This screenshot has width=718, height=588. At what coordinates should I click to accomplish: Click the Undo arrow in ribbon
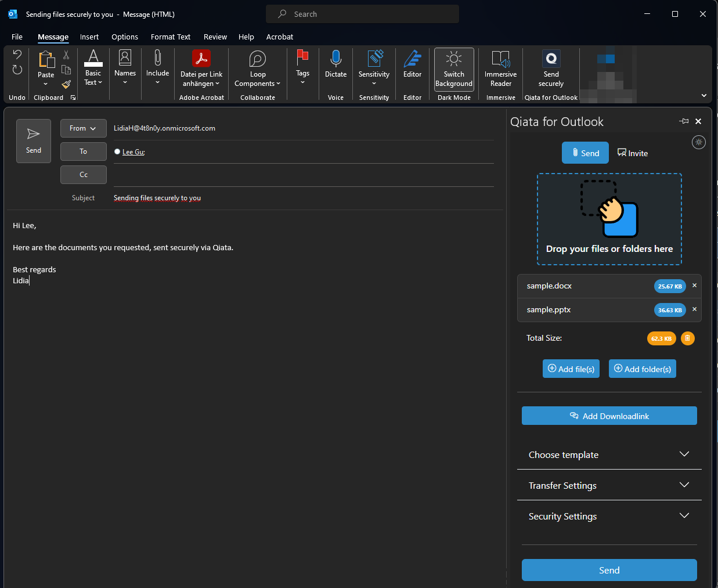tap(17, 55)
